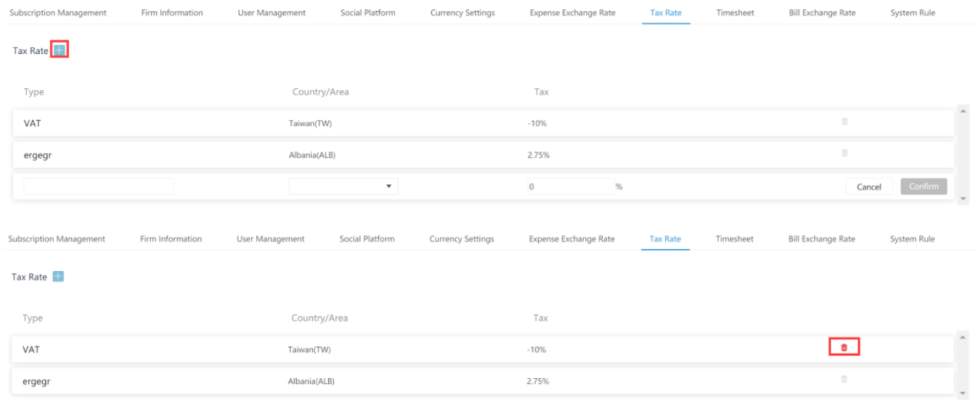Open Subscription Management tab in the upper panel

(x=58, y=13)
